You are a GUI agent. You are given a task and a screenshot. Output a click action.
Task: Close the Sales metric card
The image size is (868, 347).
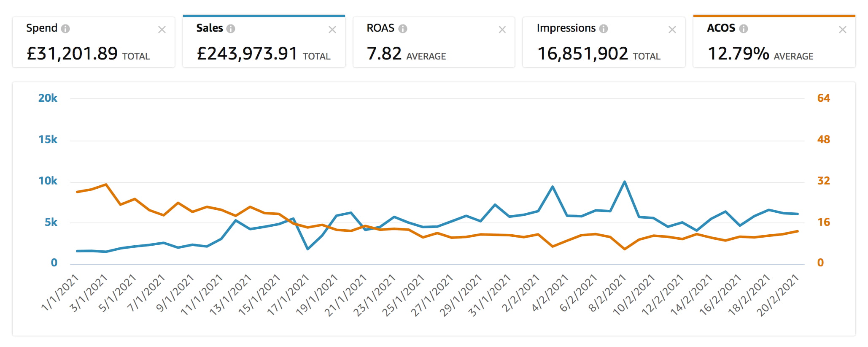coord(332,30)
